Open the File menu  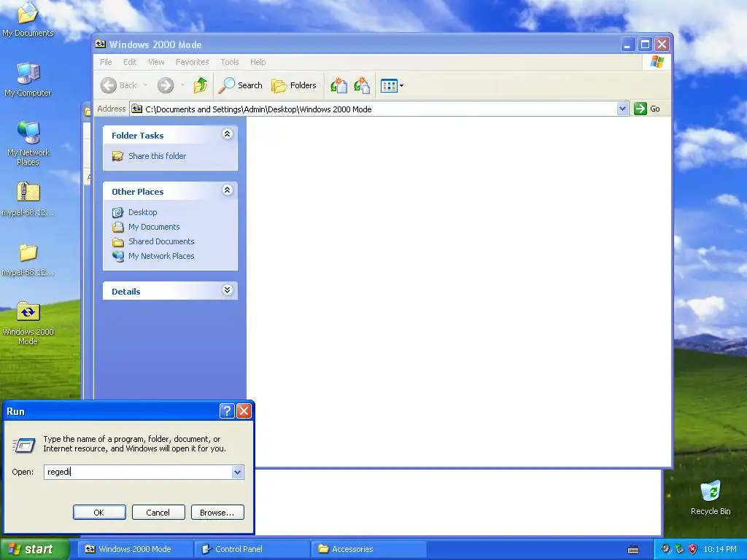point(106,62)
